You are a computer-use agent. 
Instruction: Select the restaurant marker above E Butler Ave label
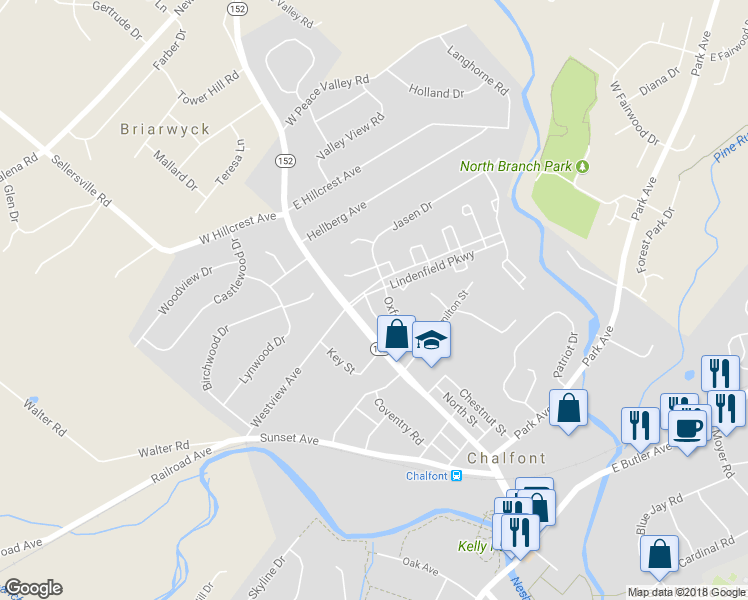pyautogui.click(x=640, y=429)
